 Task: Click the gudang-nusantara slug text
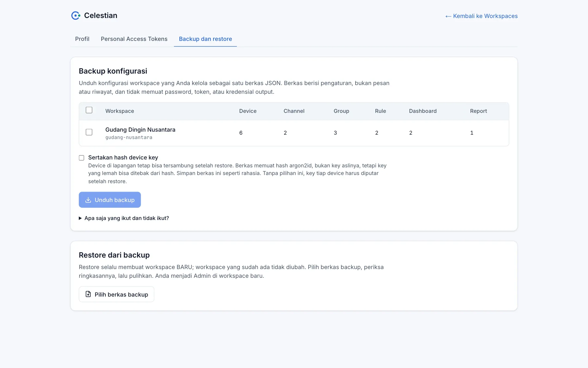(x=129, y=137)
